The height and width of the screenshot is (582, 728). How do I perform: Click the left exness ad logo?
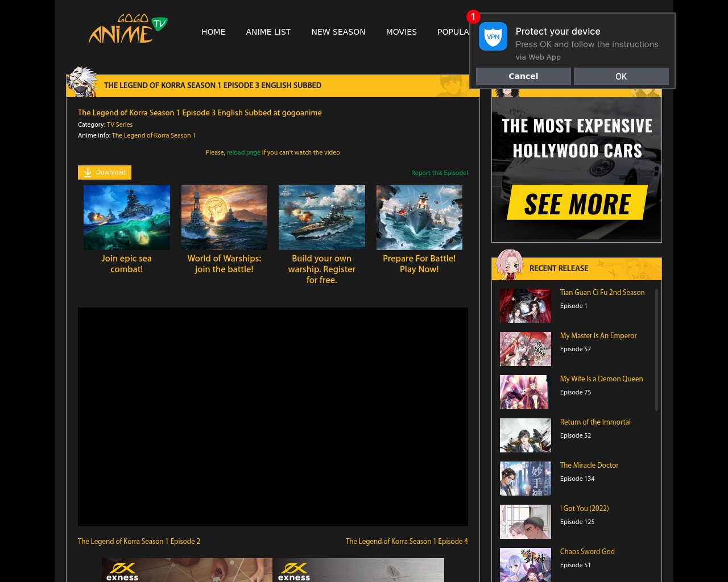pyautogui.click(x=122, y=571)
